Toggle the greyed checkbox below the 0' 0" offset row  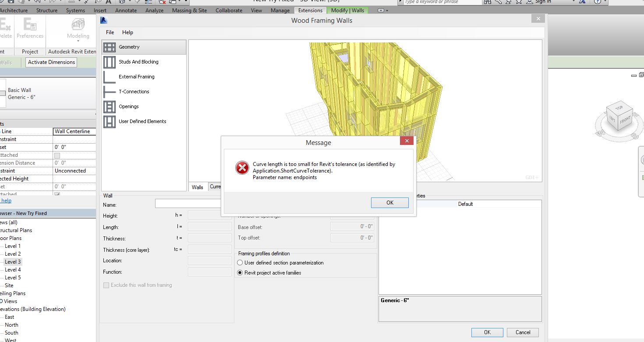click(x=57, y=155)
